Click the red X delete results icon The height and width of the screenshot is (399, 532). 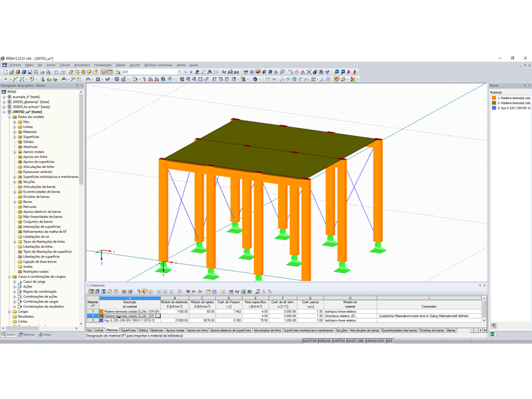[x=309, y=72]
